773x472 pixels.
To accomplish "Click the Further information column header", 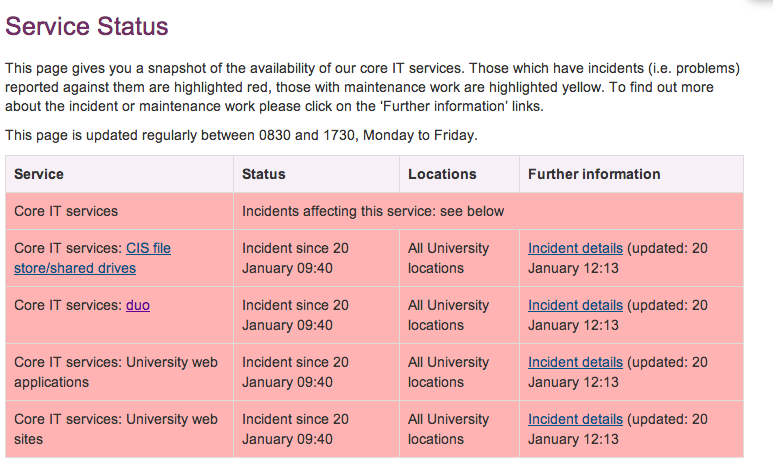I will (594, 174).
